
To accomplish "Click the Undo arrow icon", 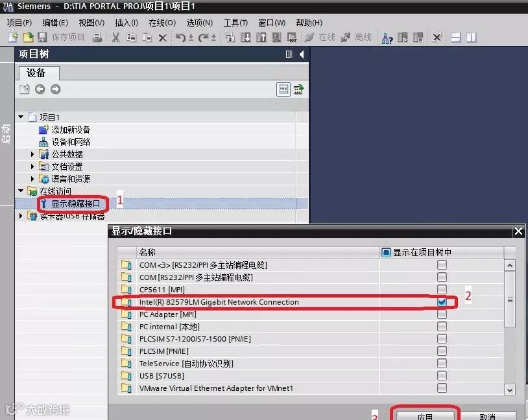I will (x=181, y=38).
